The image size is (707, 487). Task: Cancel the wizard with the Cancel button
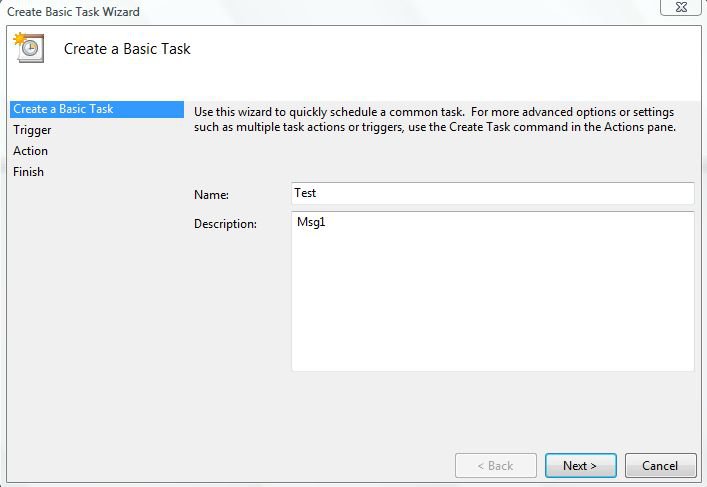pos(660,465)
